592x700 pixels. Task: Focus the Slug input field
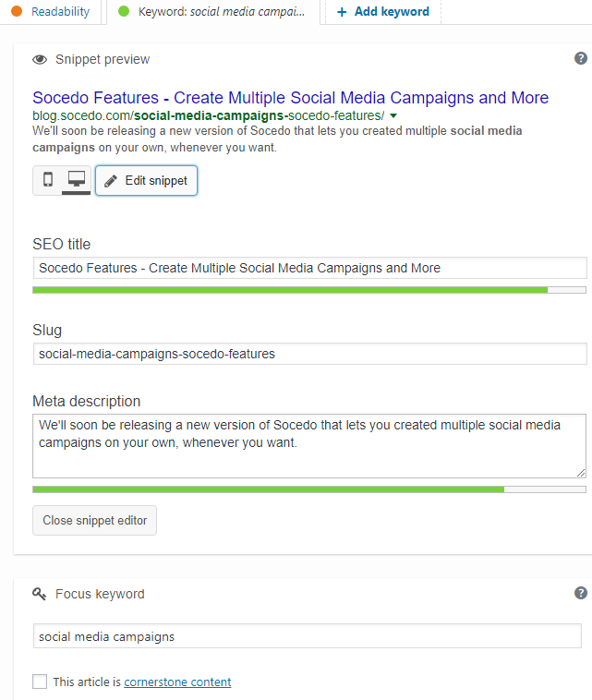pos(309,354)
